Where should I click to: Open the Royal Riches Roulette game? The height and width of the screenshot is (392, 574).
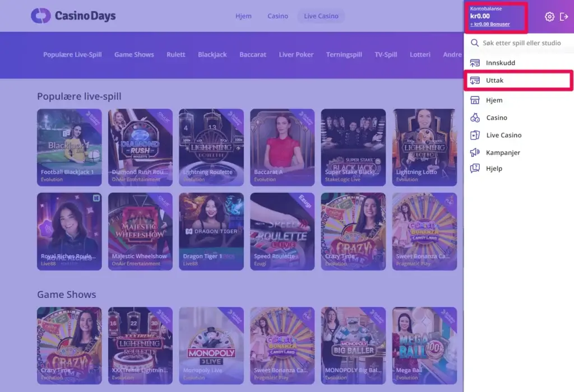click(x=69, y=231)
